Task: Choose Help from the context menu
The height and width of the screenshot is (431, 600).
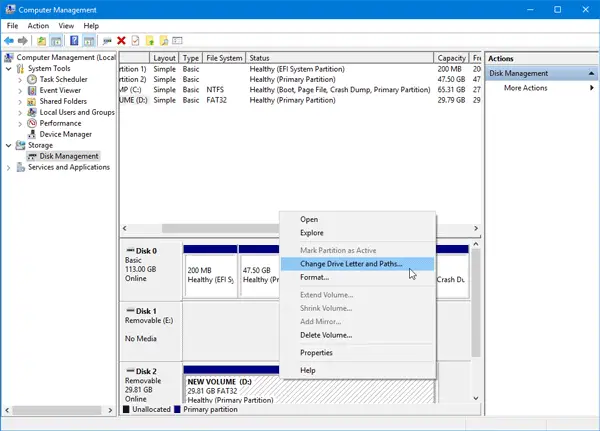Action: pyautogui.click(x=357, y=370)
